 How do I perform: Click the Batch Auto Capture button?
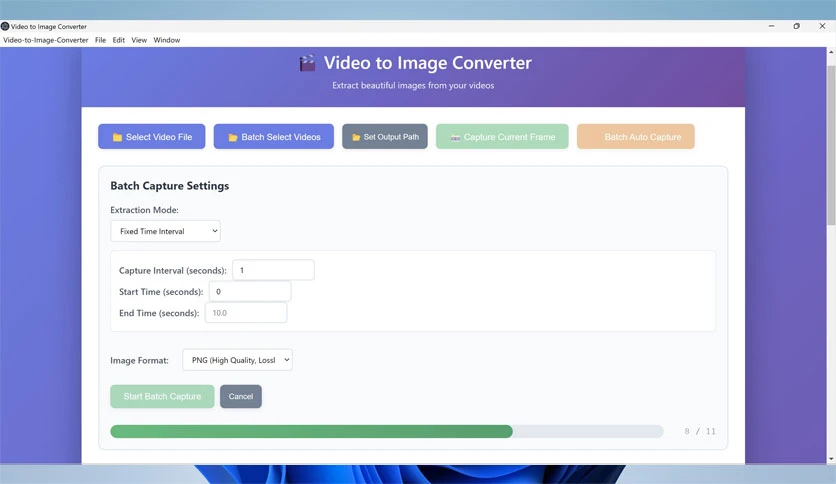click(x=636, y=136)
